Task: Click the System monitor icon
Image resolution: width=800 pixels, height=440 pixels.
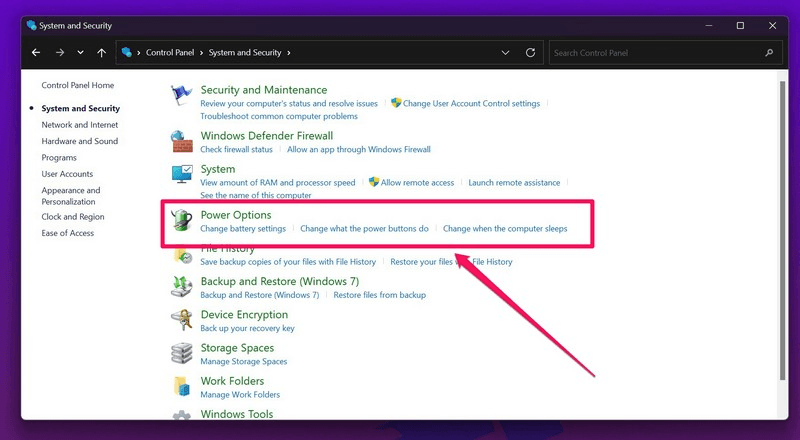Action: pos(181,175)
